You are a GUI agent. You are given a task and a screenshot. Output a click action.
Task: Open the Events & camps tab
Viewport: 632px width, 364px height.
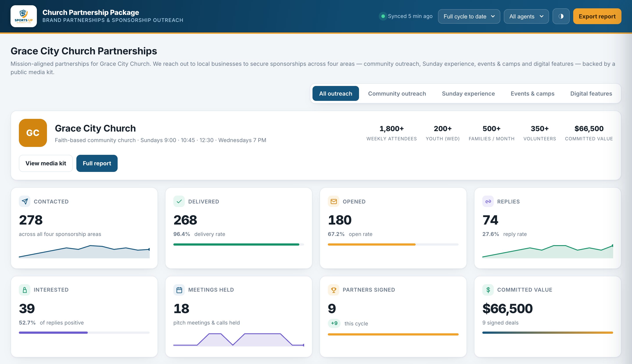coord(532,93)
